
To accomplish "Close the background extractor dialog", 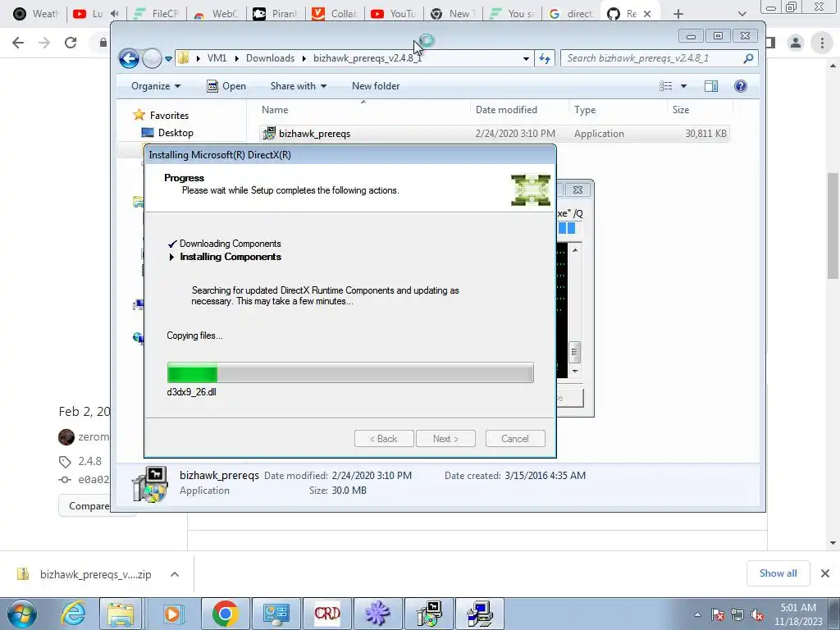I will click(577, 190).
